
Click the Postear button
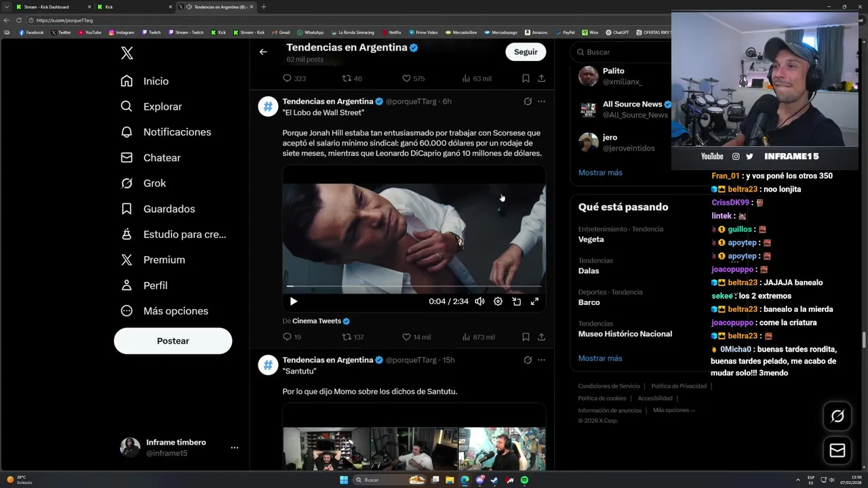click(x=173, y=341)
